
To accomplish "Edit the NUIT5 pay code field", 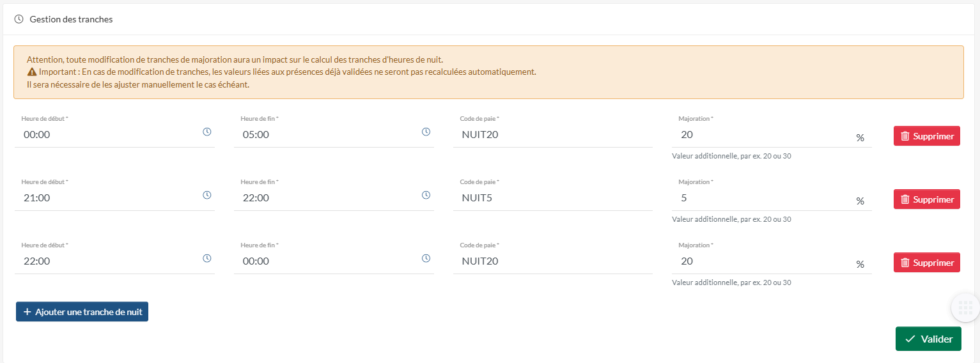I will (552, 198).
